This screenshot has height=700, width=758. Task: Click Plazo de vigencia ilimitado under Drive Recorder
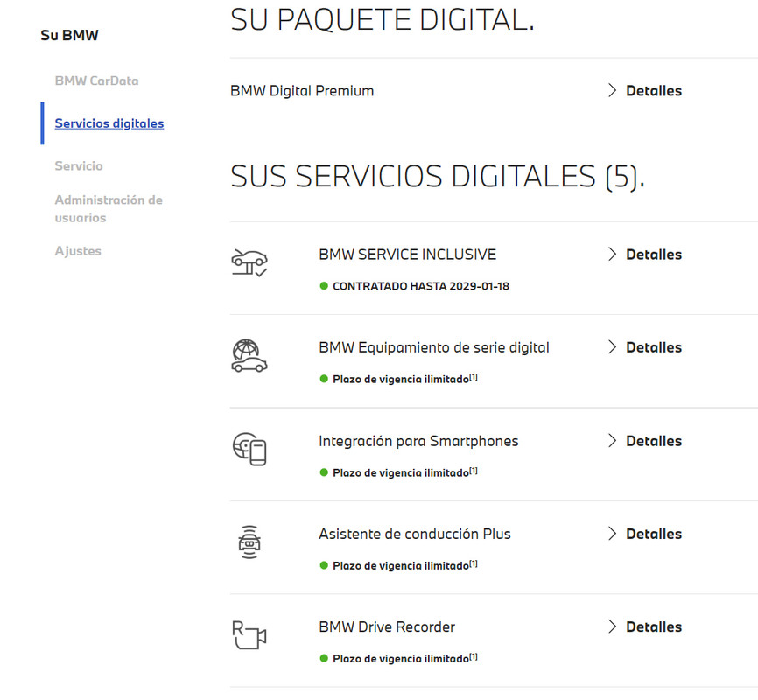[401, 658]
